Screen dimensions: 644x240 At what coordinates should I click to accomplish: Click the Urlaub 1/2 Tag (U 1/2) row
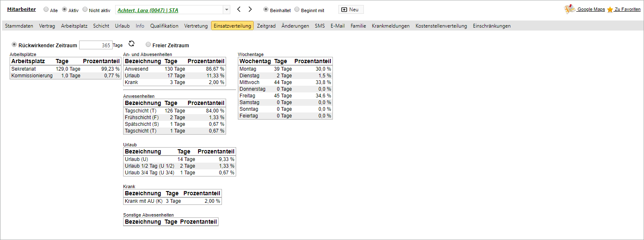click(180, 166)
